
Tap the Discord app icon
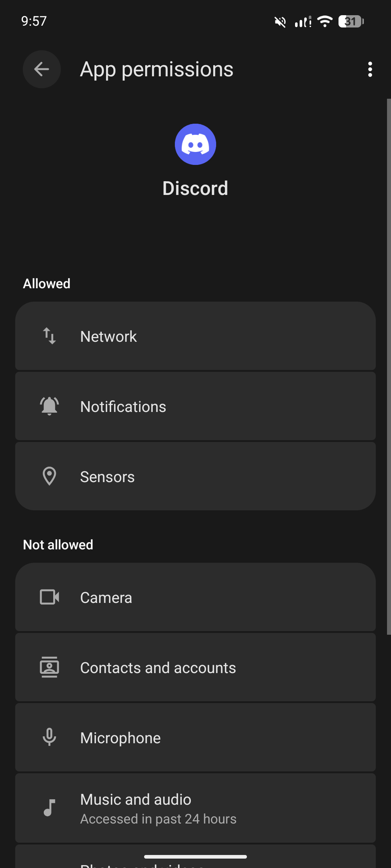[x=195, y=144]
